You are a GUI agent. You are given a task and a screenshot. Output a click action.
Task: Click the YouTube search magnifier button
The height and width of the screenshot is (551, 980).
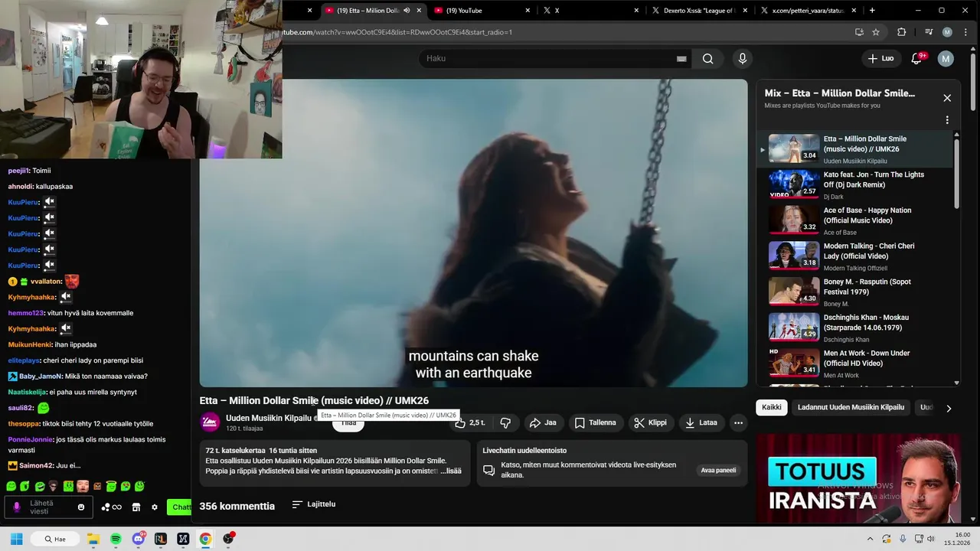tap(707, 59)
